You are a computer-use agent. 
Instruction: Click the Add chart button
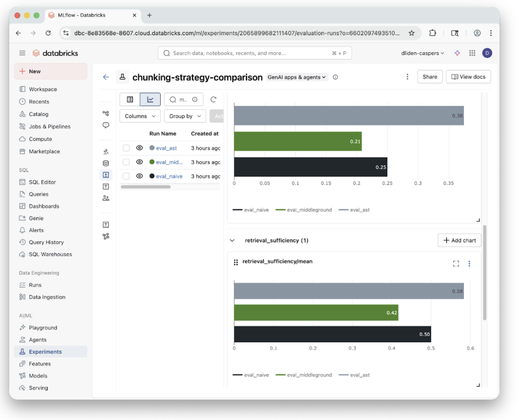click(x=459, y=241)
